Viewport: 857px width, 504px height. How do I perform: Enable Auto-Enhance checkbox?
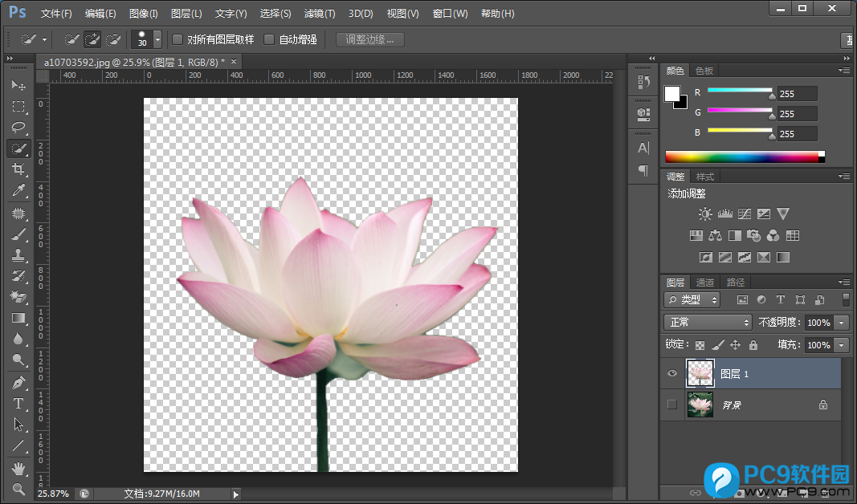pyautogui.click(x=269, y=39)
